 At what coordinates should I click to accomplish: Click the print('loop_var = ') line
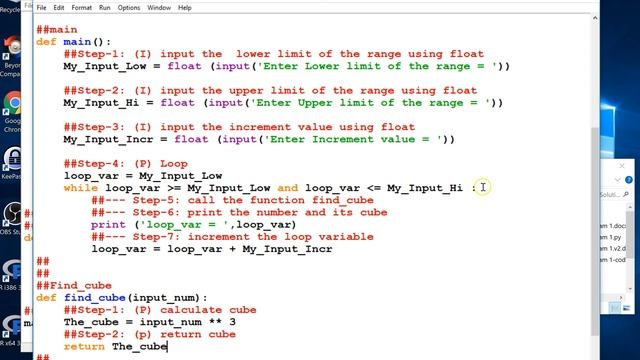coord(193,225)
